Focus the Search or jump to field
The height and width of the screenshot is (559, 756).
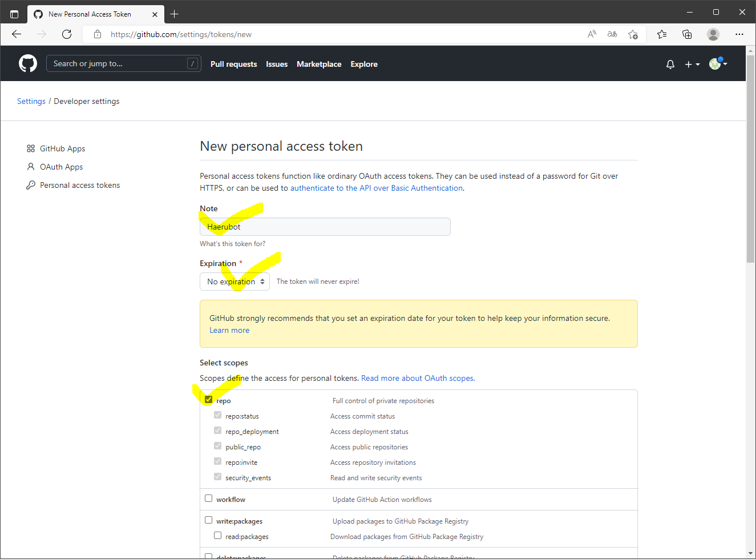point(123,63)
